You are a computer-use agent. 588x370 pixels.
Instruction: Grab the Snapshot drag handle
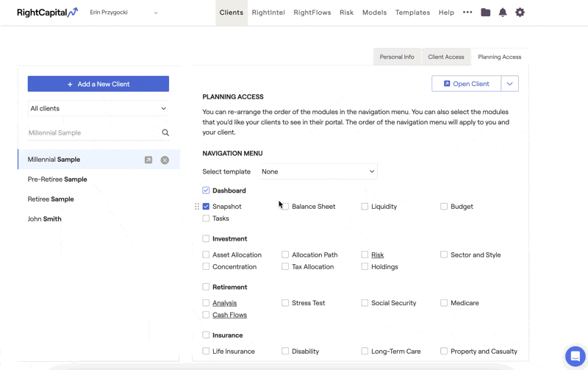pyautogui.click(x=197, y=207)
